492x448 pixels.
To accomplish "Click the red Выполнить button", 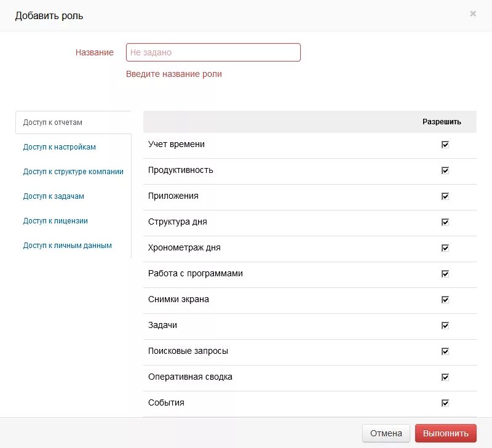I will (445, 433).
